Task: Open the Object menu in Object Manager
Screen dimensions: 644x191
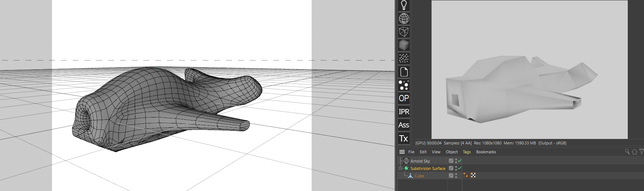Action: 452,152
